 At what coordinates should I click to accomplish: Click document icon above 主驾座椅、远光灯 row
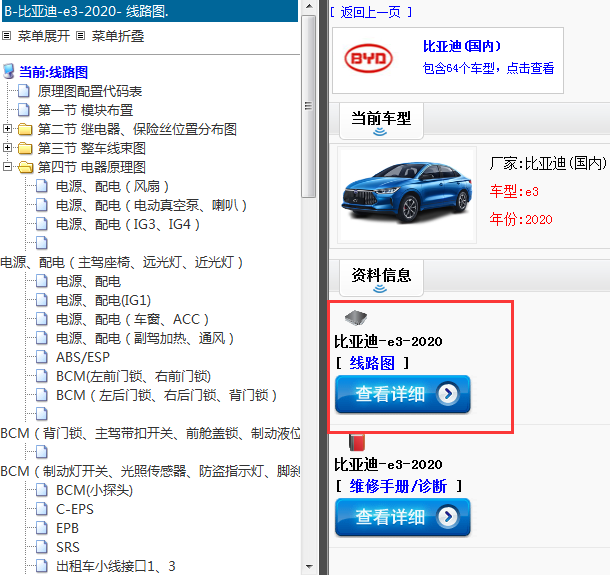pyautogui.click(x=42, y=243)
